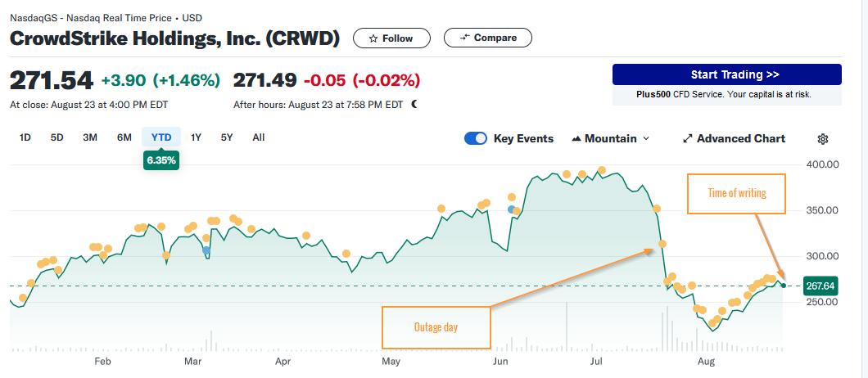Click the 271.49 after-hours price
The height and width of the screenshot is (378, 868).
pyautogui.click(x=264, y=81)
